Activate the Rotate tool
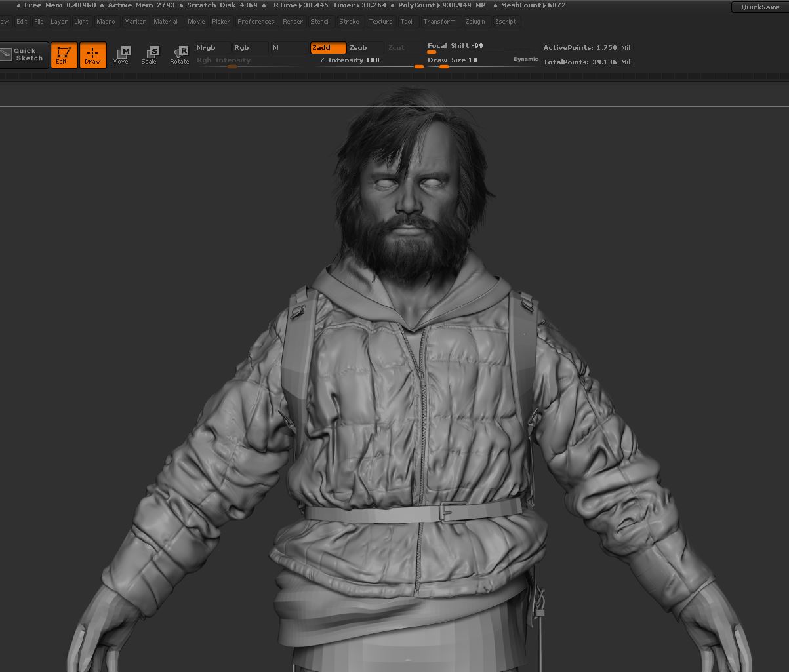This screenshot has height=672, width=789. 180,54
